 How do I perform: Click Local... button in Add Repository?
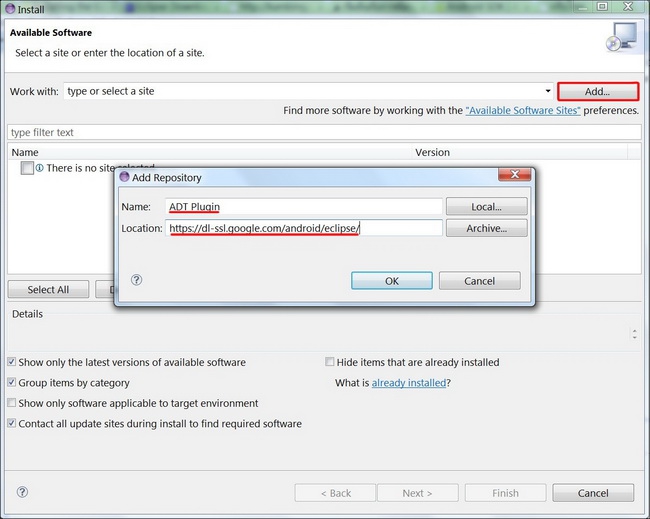pos(487,206)
